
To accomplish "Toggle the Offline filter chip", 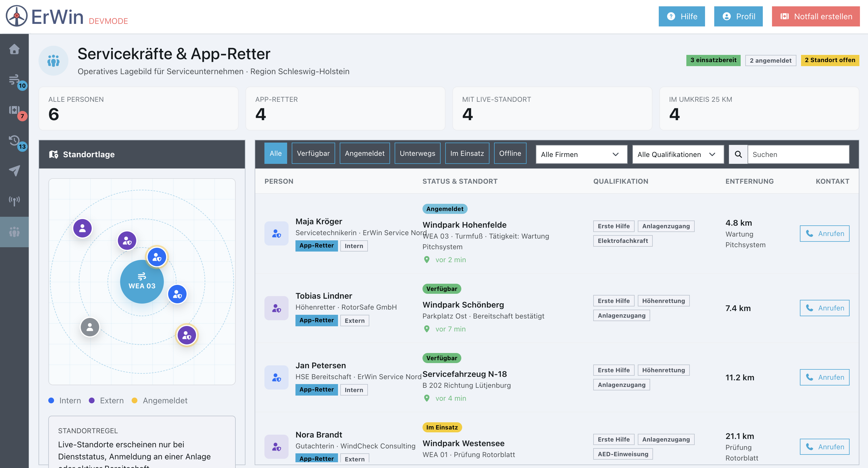I will point(510,153).
